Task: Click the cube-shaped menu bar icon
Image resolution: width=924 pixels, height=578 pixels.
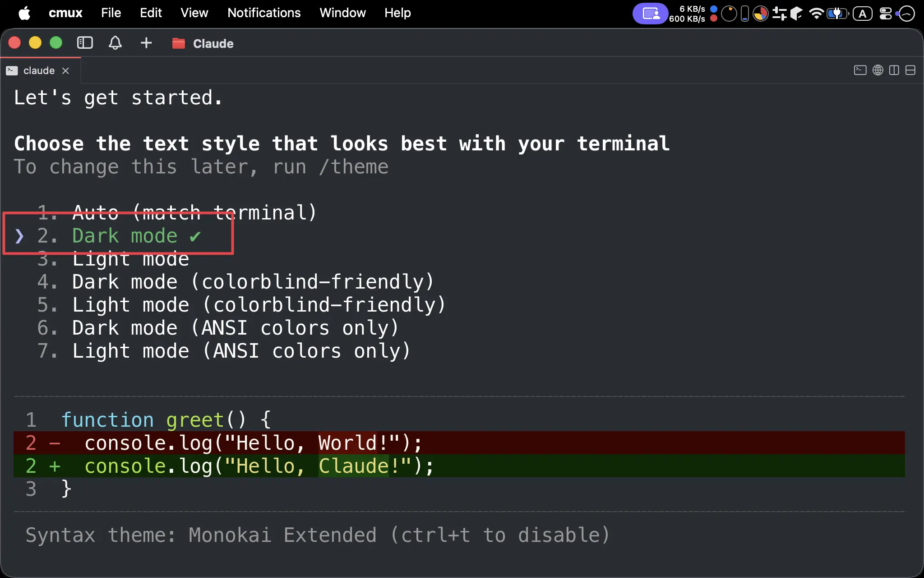Action: [796, 14]
